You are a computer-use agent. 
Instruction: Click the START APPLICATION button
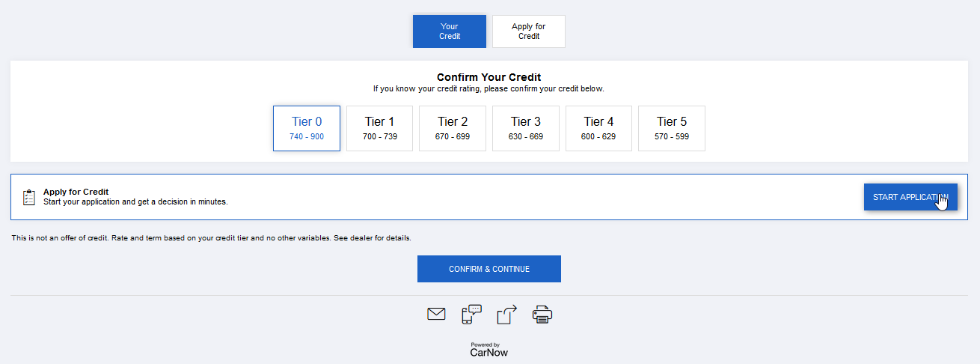pos(910,197)
